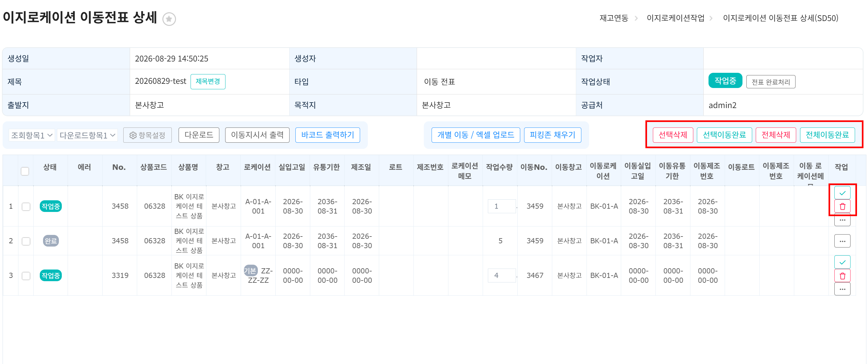
Task: Confirm row 1 move with checkmark icon
Action: tap(842, 193)
